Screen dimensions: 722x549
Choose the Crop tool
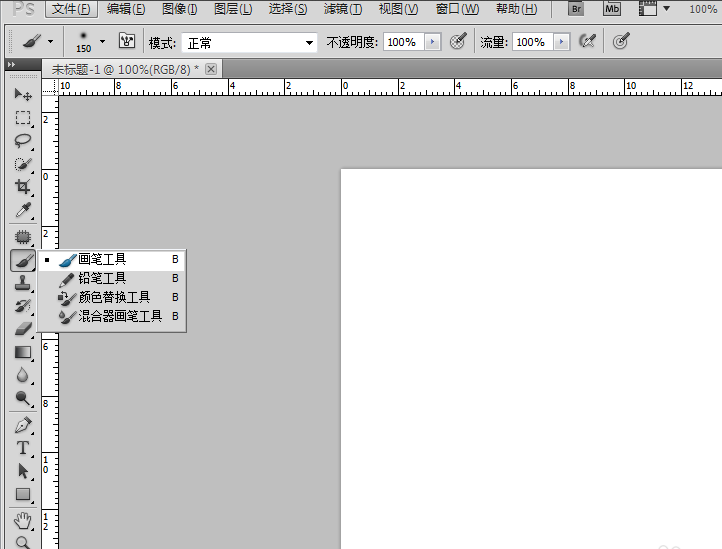(x=23, y=187)
